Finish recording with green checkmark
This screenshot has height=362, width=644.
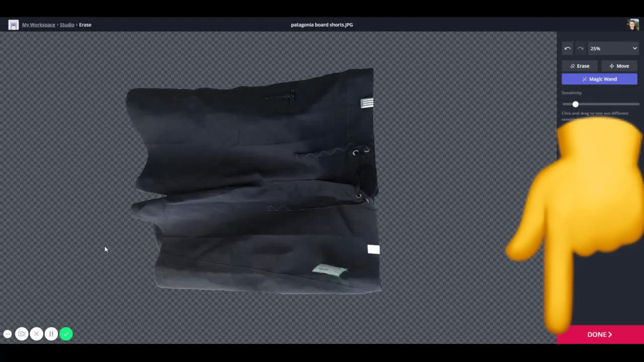point(66,334)
